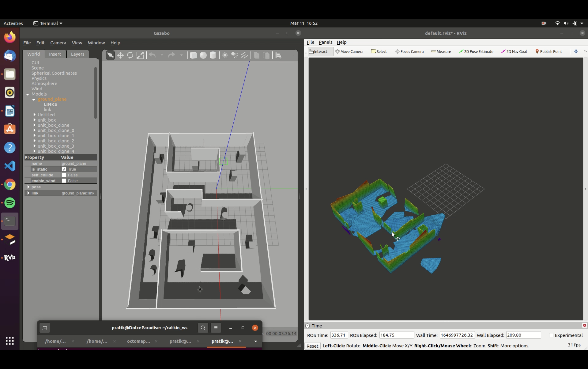The width and height of the screenshot is (588, 369).
Task: Expand the unit_box_clone_1 node
Action: [34, 135]
